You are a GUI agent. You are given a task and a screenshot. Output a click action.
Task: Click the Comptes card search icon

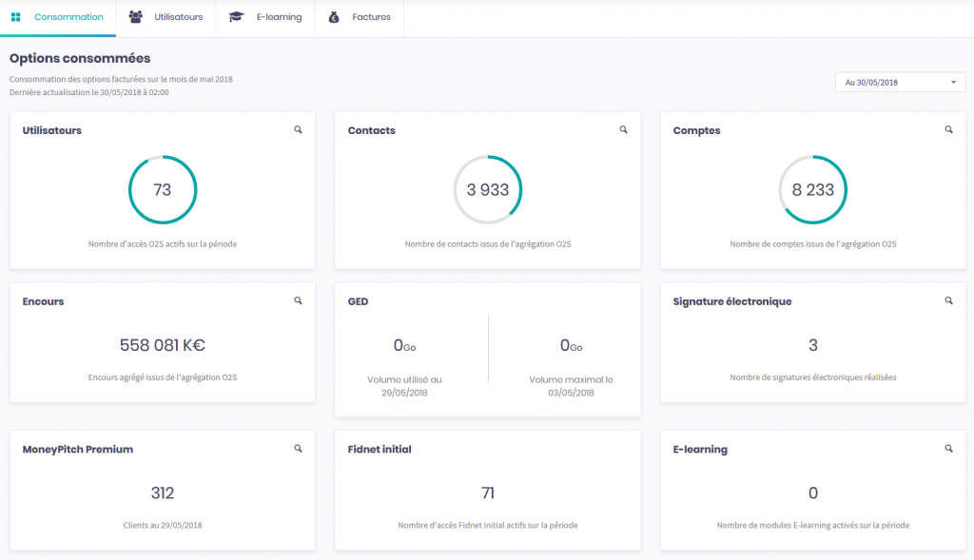tap(948, 129)
